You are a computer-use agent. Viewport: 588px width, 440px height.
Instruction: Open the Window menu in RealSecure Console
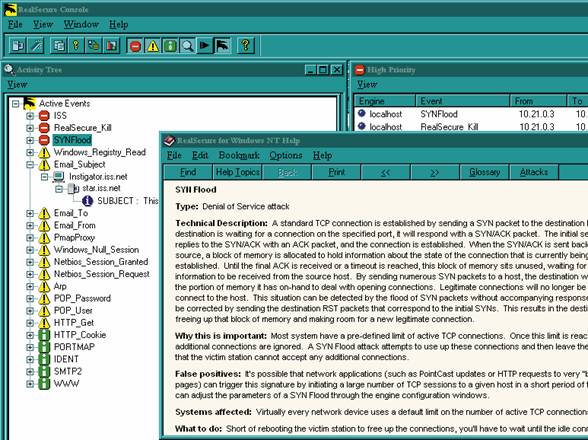point(81,24)
